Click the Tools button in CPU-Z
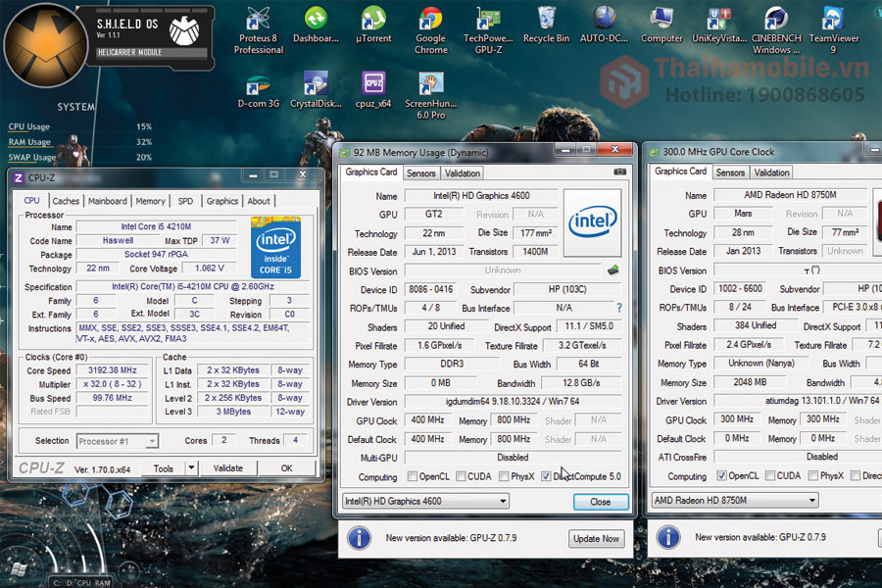The height and width of the screenshot is (588, 882). click(x=163, y=468)
